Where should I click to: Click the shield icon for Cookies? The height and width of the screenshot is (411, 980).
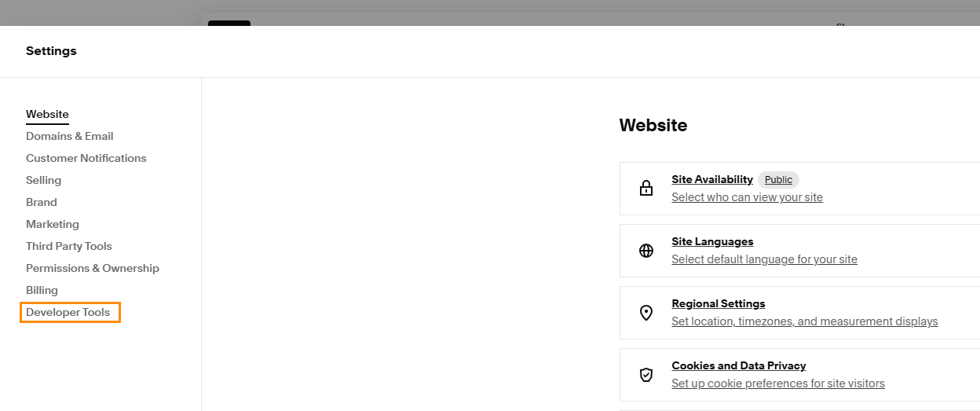[x=646, y=375]
